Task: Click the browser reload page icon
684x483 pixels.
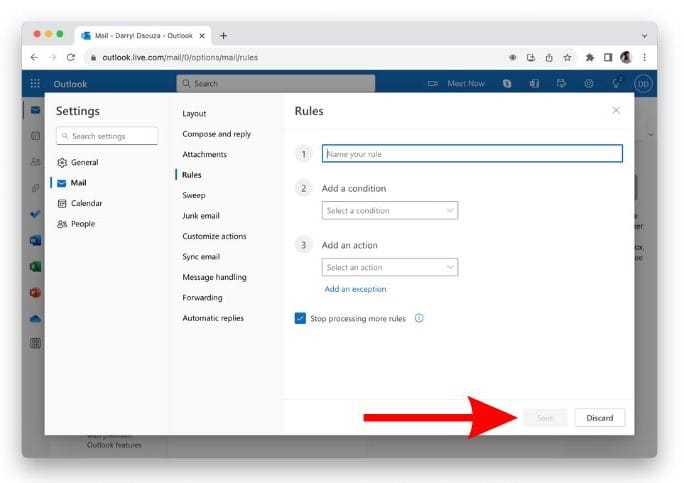Action: tap(70, 57)
